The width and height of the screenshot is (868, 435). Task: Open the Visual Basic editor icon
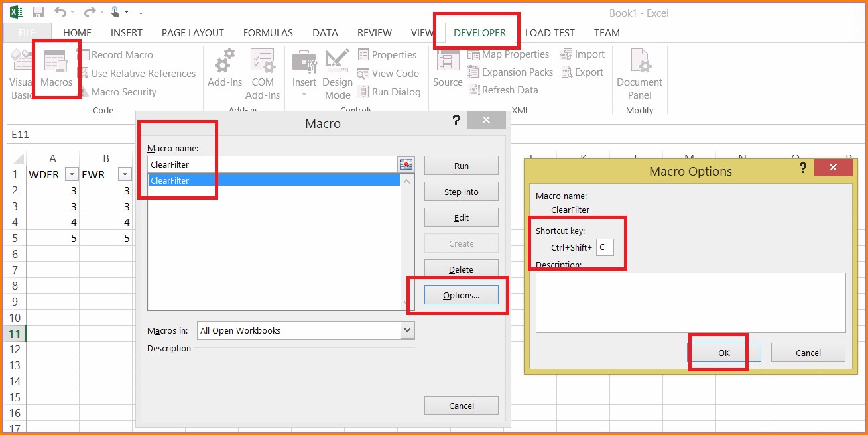coord(21,74)
